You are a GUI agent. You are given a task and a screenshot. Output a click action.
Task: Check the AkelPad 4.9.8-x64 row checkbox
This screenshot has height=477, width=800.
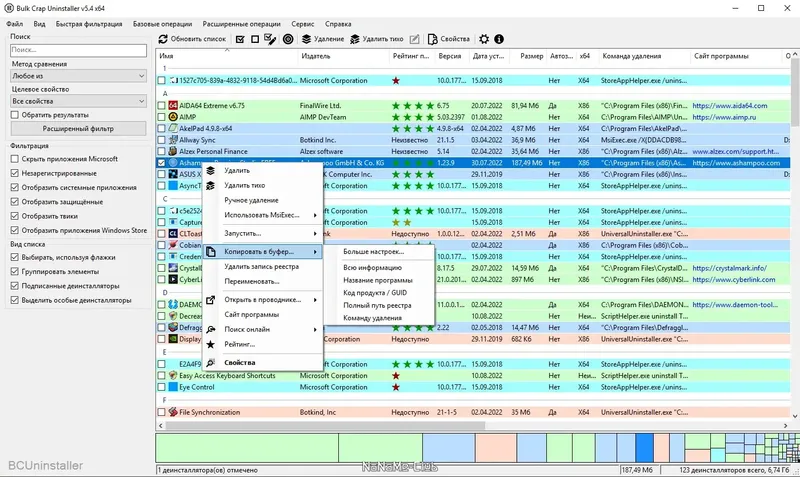pos(162,129)
